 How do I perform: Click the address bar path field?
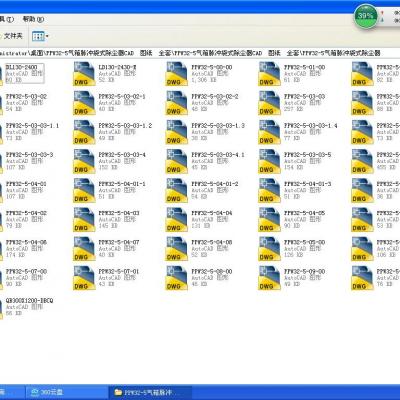[x=200, y=53]
